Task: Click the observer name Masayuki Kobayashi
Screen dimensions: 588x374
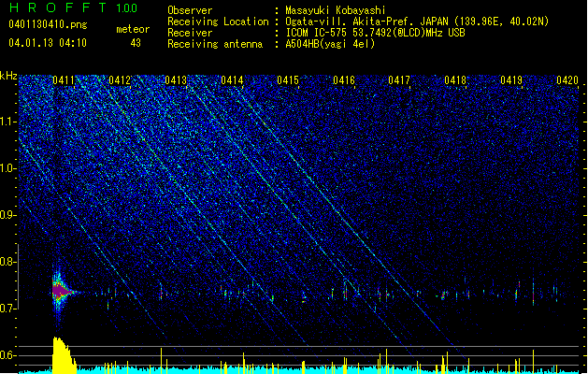Action: 336,10
